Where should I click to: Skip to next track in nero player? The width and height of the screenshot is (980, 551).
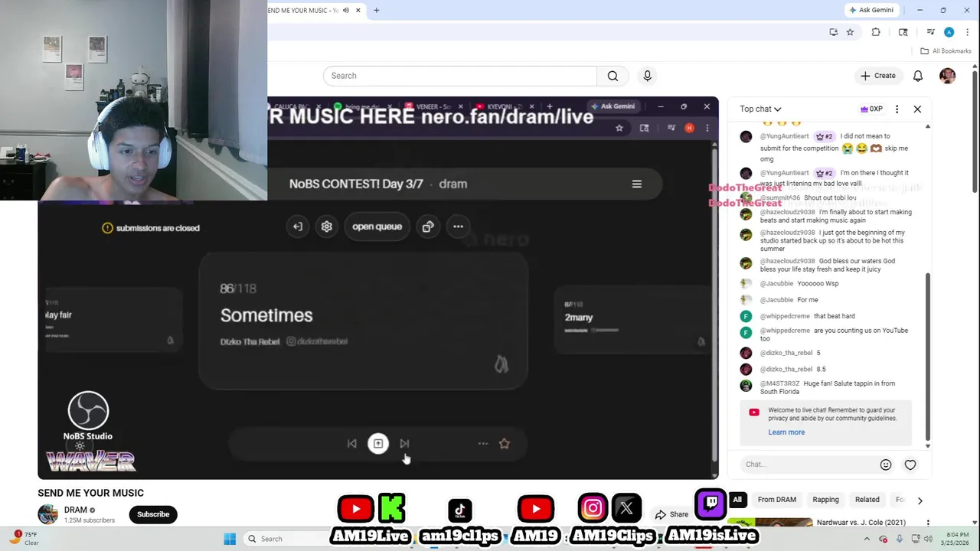(x=404, y=444)
